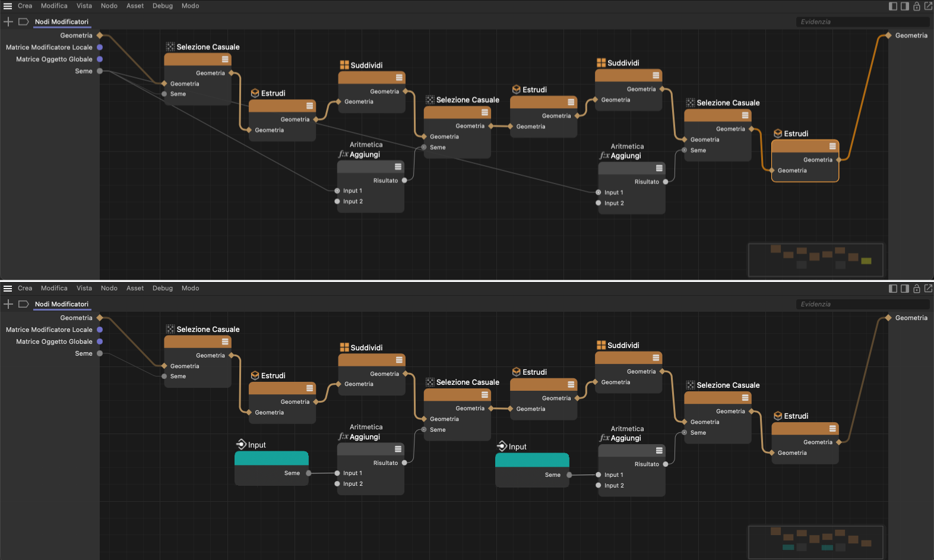934x560 pixels.
Task: Focus the Evidenzia search field in lower editor
Action: click(864, 305)
